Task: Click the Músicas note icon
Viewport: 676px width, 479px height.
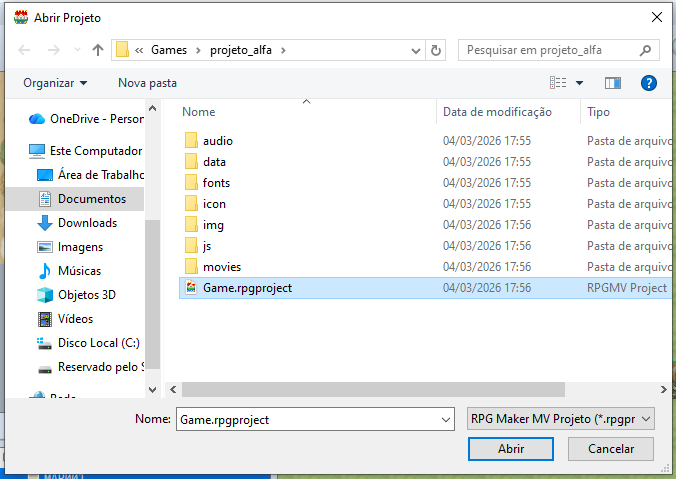Action: coord(44,271)
